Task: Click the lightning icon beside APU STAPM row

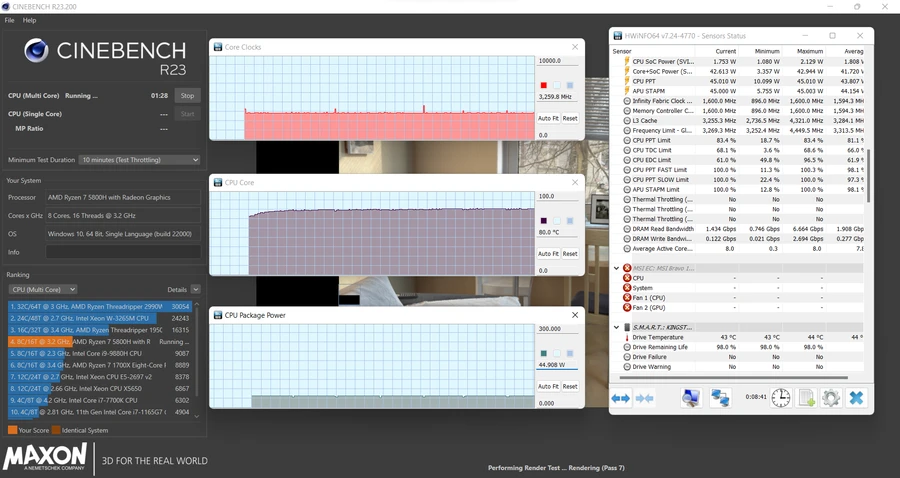Action: tap(627, 91)
